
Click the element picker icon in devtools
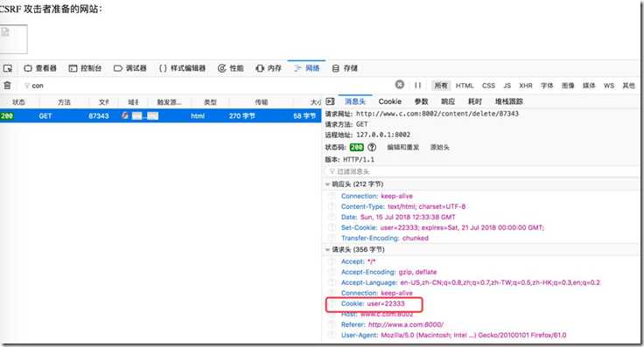[x=7, y=68]
